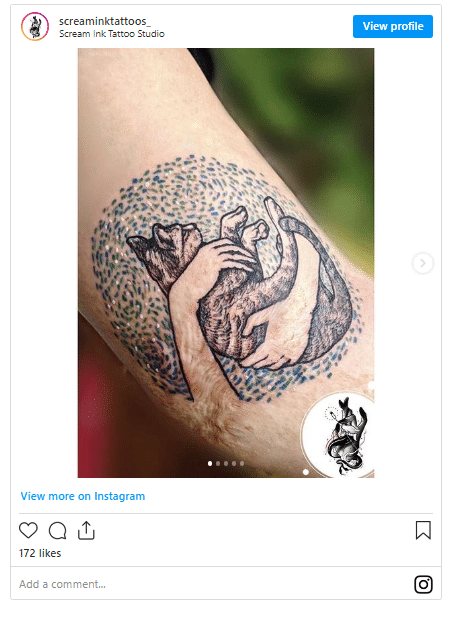Open the screaminktattoos_ username link

coord(104,21)
